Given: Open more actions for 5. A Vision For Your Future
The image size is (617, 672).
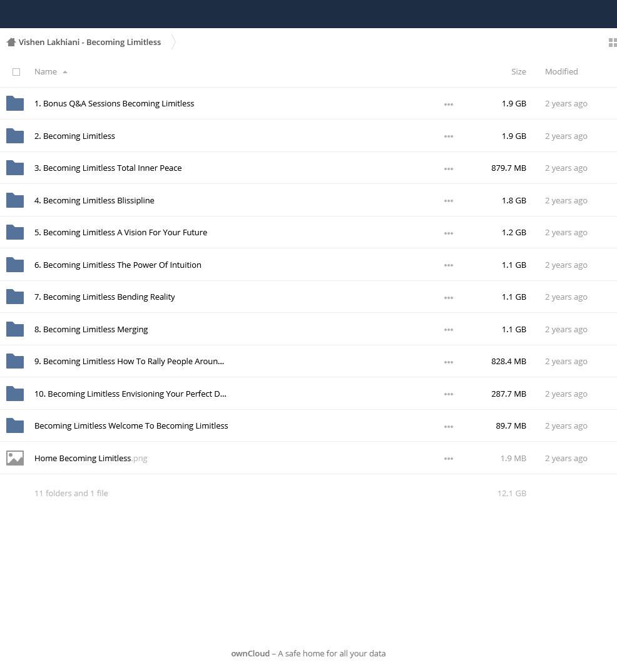Looking at the screenshot, I should click(449, 233).
